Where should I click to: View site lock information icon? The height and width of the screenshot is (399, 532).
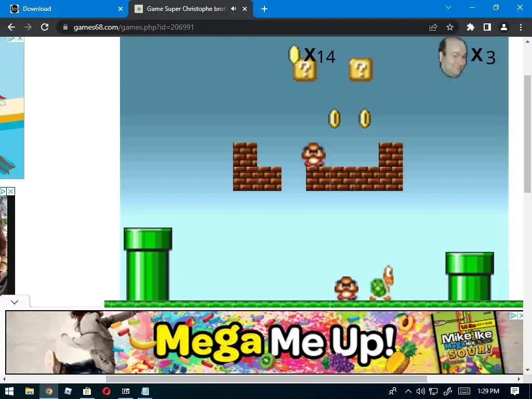(65, 27)
